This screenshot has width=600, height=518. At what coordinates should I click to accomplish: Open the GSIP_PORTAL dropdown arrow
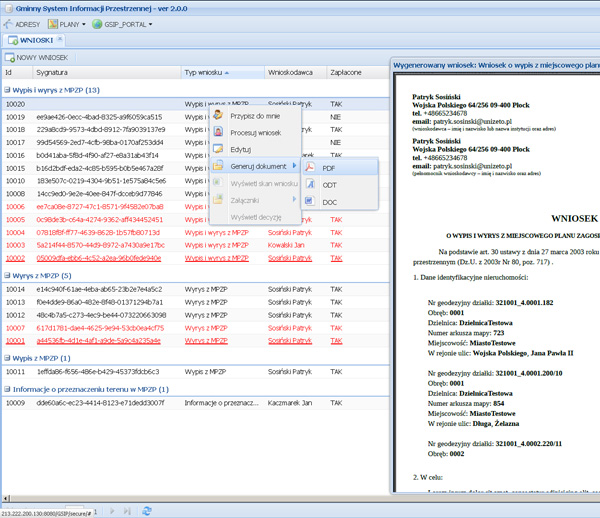click(150, 24)
